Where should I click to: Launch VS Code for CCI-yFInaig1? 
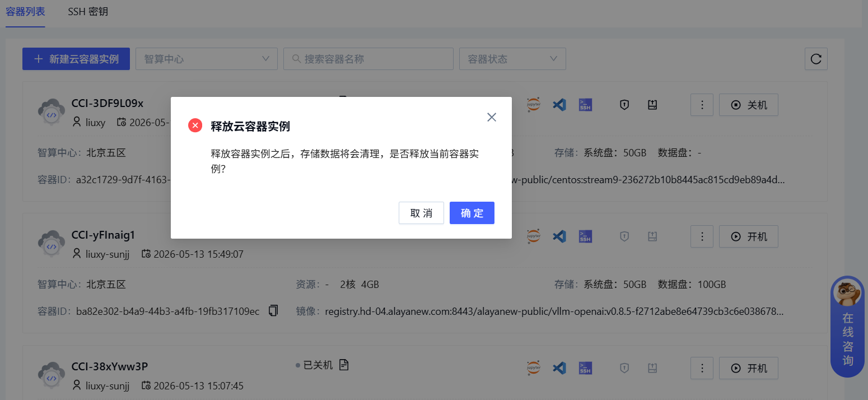pos(559,236)
